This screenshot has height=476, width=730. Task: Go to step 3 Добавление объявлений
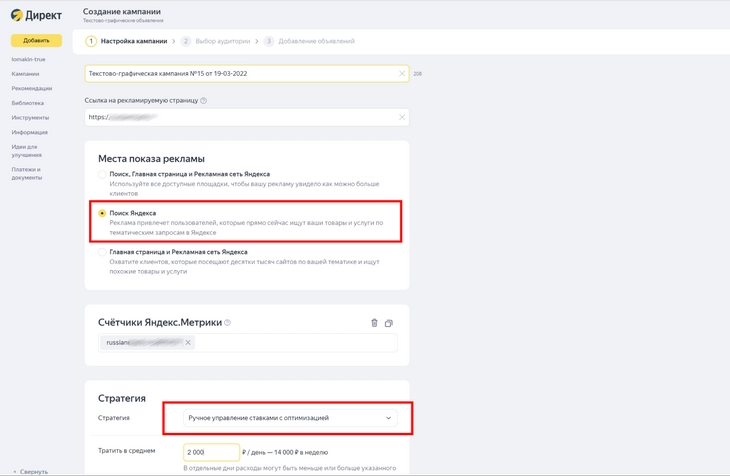pos(309,41)
